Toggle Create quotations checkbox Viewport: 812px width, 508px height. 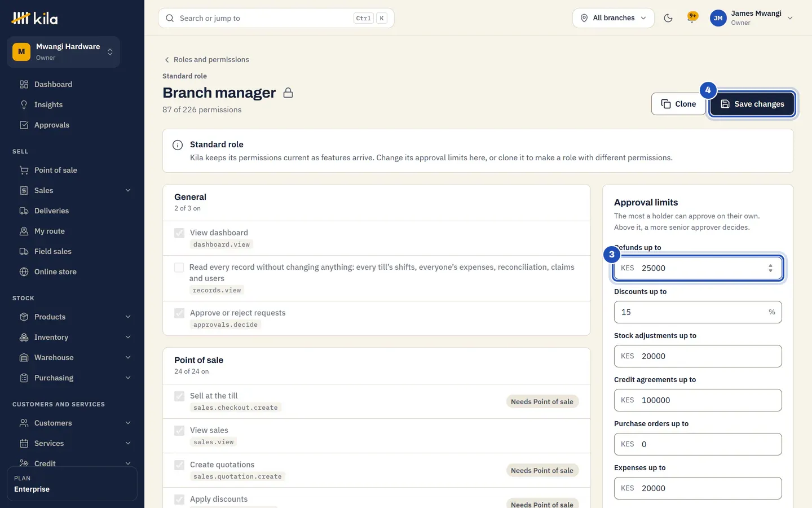click(179, 465)
